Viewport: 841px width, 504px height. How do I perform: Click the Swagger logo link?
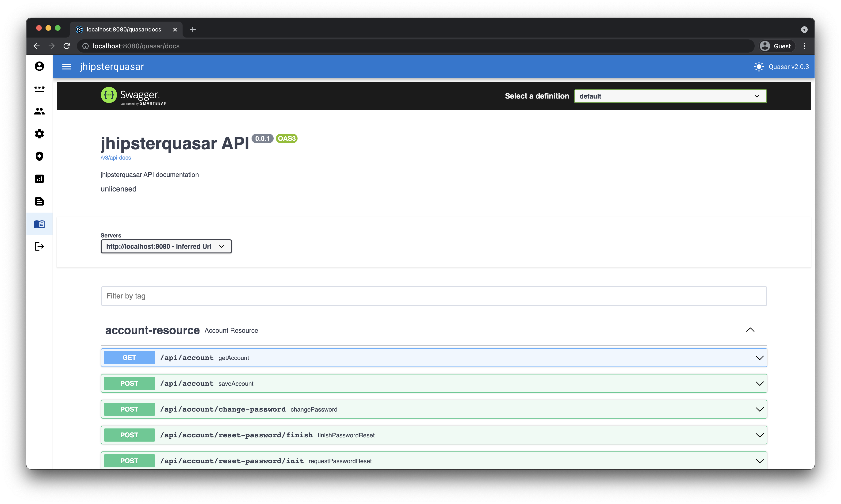coord(134,96)
